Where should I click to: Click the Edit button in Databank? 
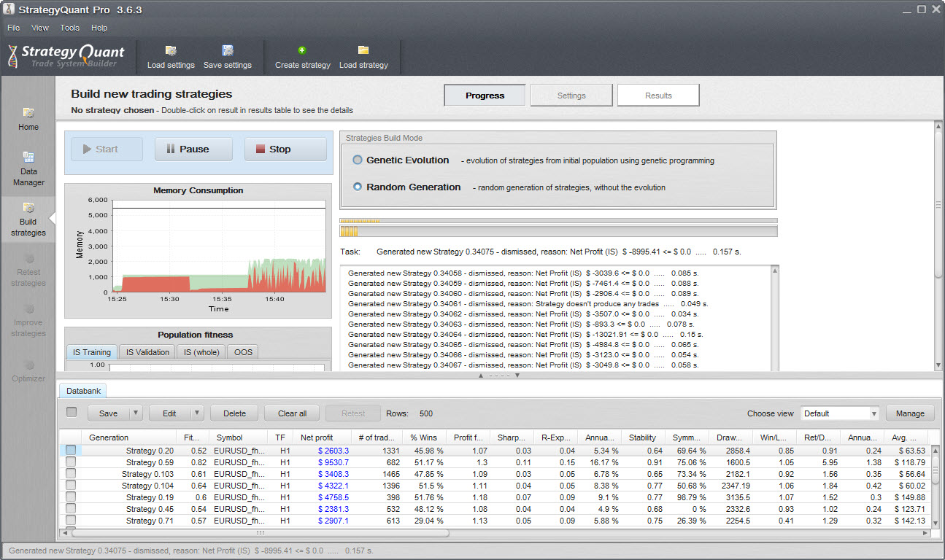[169, 413]
